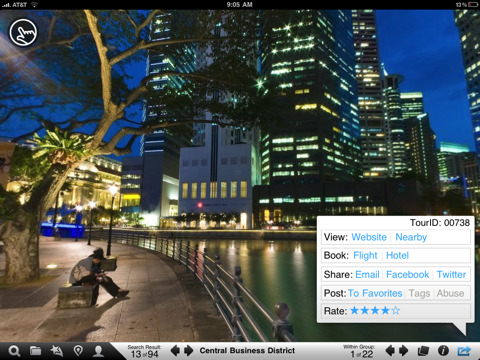
Task: Tap the touch gesture hand icon
Action: [23, 32]
